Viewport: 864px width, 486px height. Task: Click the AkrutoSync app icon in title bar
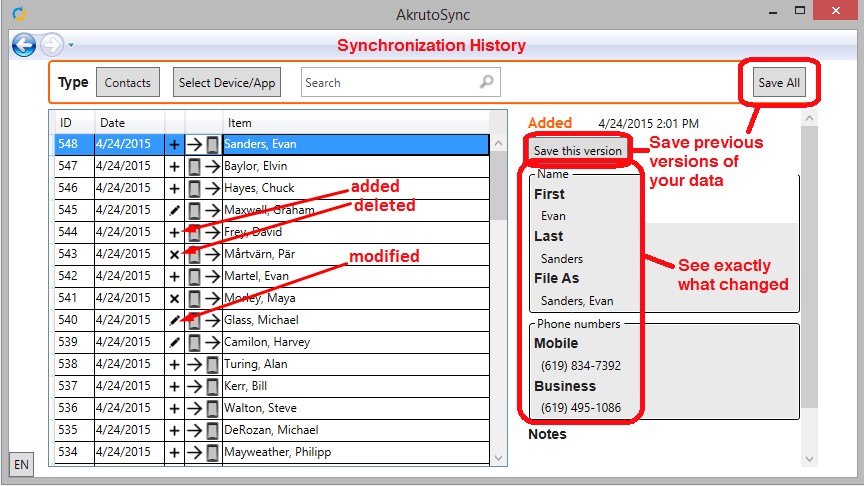(19, 14)
